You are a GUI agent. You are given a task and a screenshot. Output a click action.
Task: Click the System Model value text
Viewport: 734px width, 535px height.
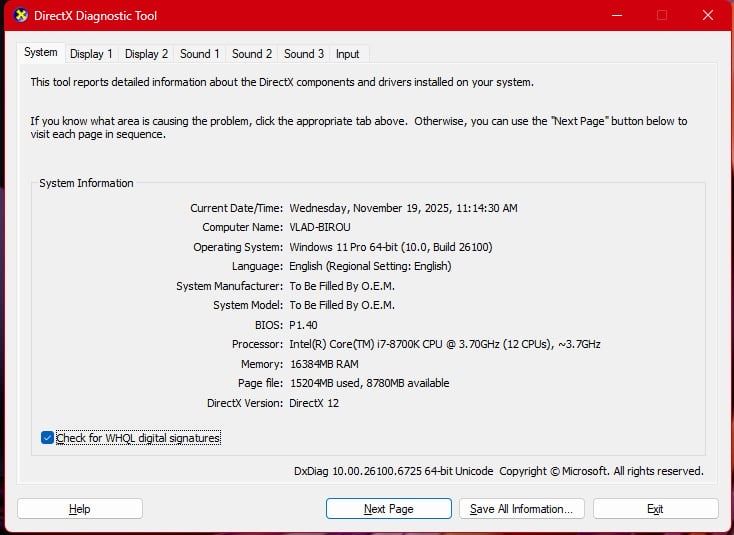(x=342, y=305)
